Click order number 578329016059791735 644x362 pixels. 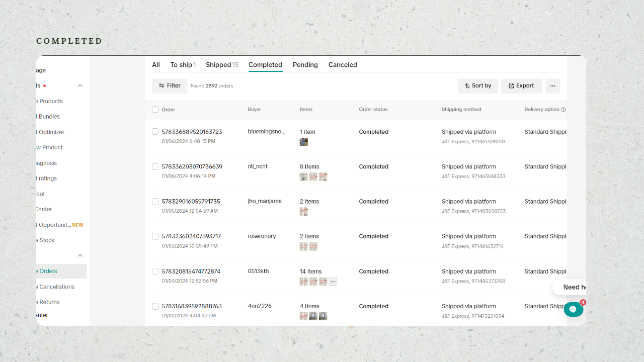191,201
